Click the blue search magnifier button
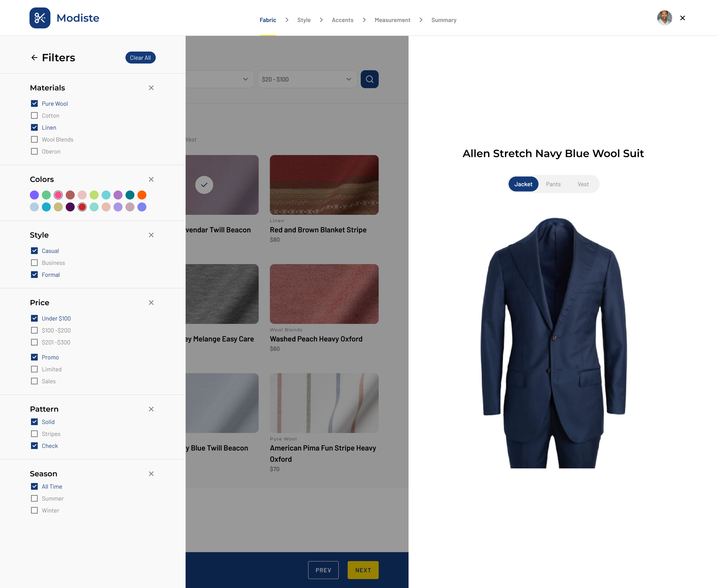 click(369, 79)
